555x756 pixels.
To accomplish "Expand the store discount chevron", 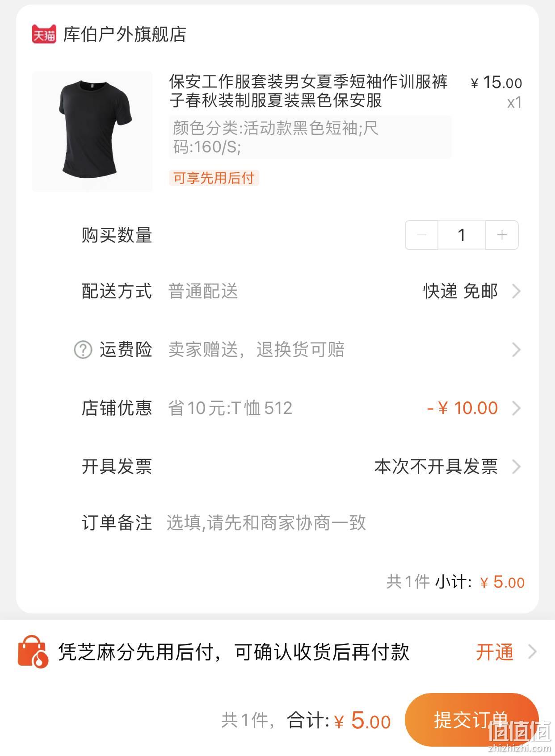I will pyautogui.click(x=516, y=408).
